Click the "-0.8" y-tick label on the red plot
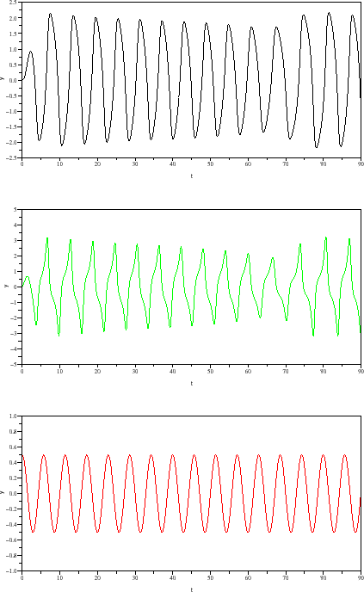The height and width of the screenshot is (592, 364). [12, 555]
